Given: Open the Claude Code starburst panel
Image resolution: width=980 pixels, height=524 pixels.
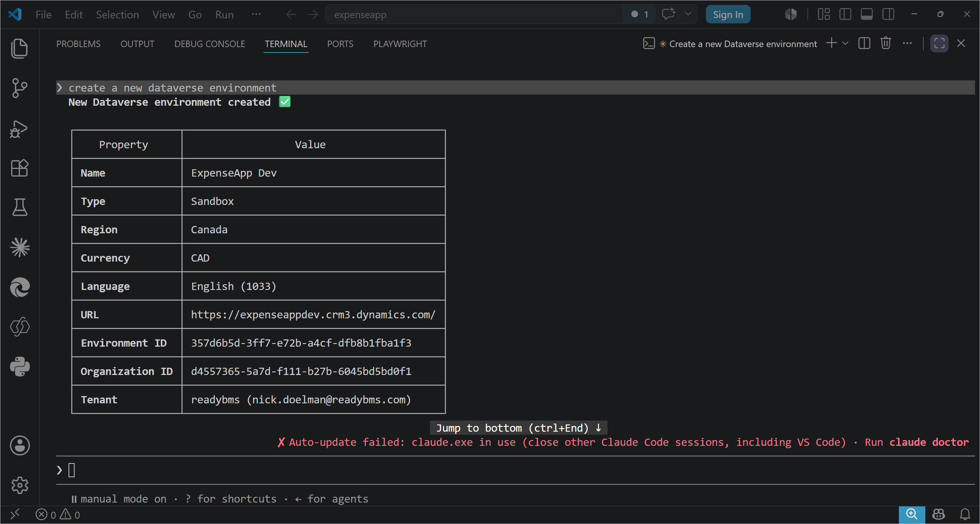Looking at the screenshot, I should [20, 247].
